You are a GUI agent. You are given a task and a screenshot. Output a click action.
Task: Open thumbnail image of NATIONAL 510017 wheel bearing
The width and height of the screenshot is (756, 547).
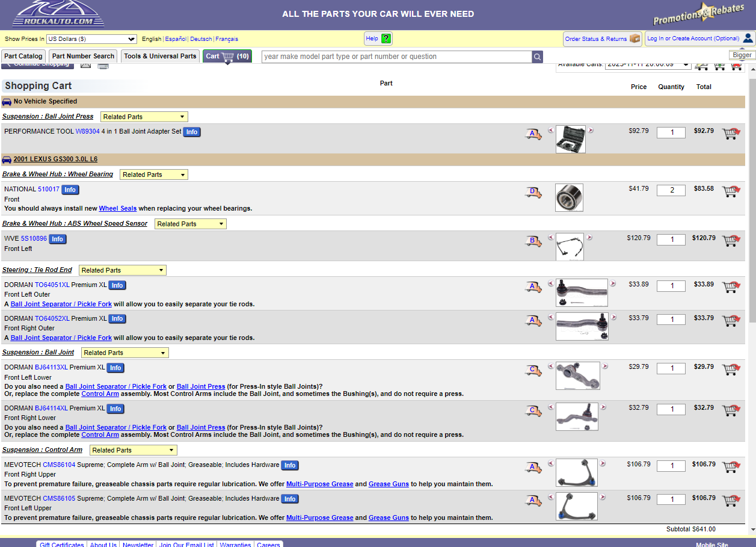(x=569, y=198)
